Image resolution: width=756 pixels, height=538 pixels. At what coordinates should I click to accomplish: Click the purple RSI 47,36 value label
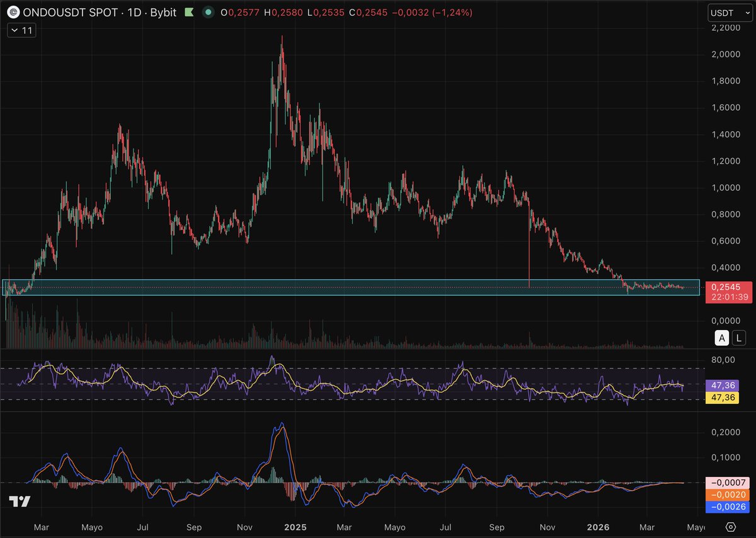pos(726,385)
